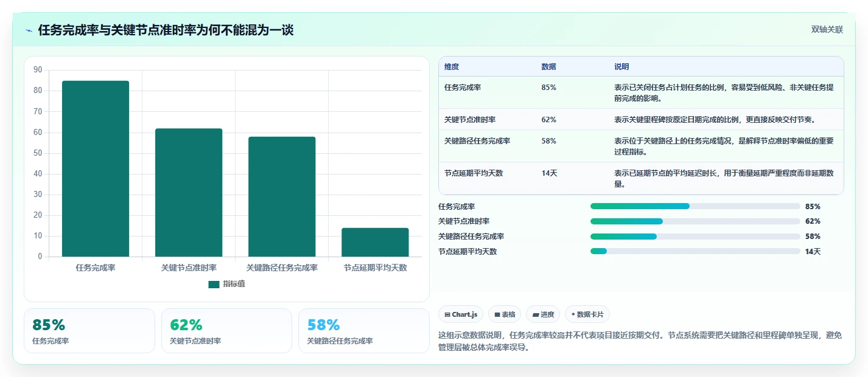
Task: Open the 62% 关键节点准时率 data card
Action: [x=226, y=331]
